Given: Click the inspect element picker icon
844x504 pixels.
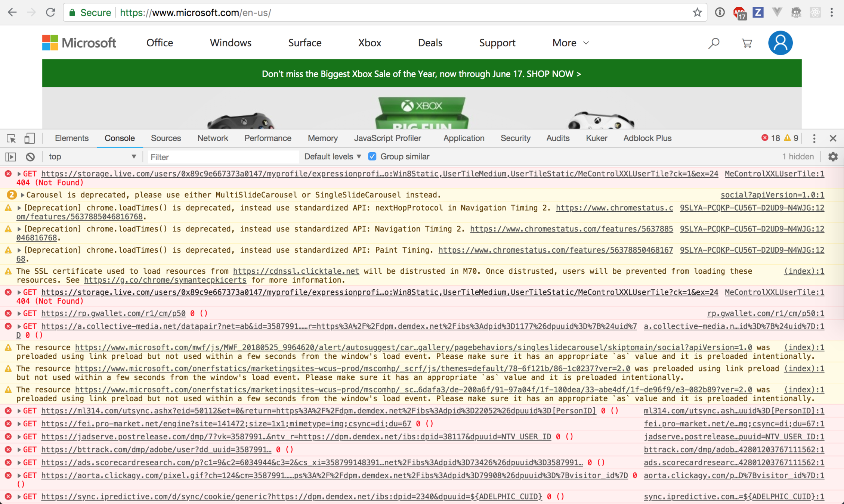Looking at the screenshot, I should point(11,139).
